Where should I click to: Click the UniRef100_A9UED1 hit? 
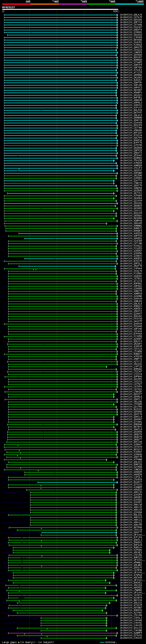pos(131,238)
